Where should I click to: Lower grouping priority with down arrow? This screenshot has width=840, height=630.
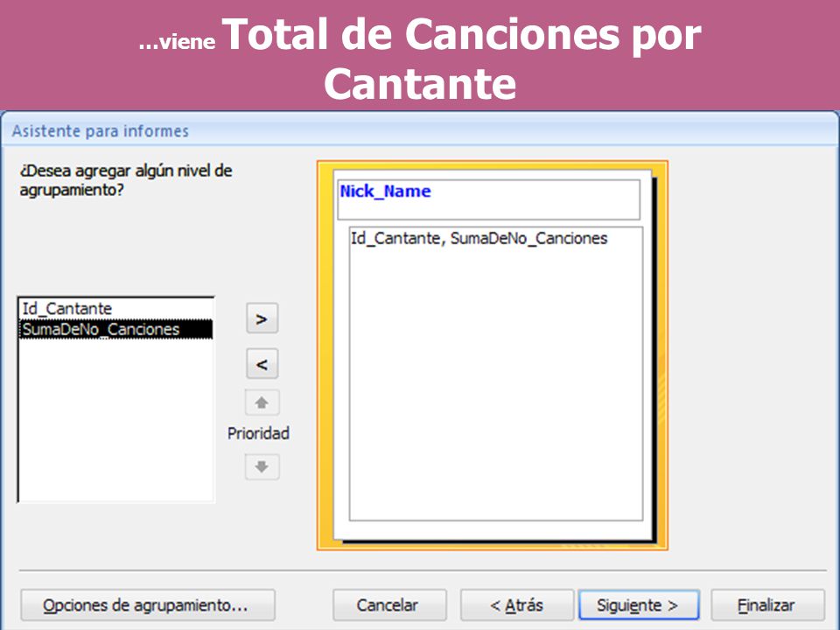[262, 466]
